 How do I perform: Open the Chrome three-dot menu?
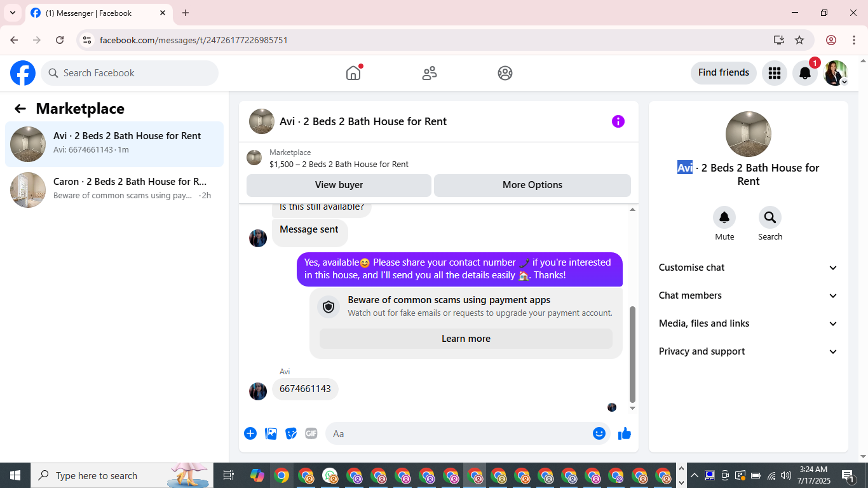tap(853, 40)
